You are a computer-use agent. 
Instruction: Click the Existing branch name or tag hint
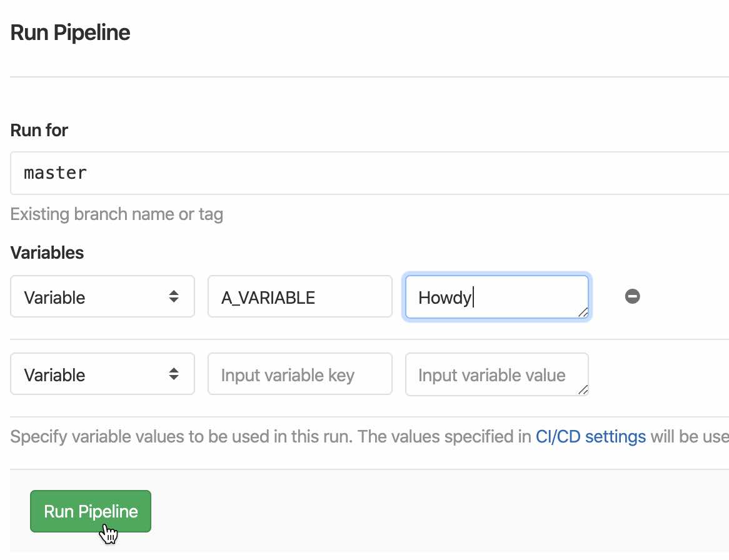117,214
